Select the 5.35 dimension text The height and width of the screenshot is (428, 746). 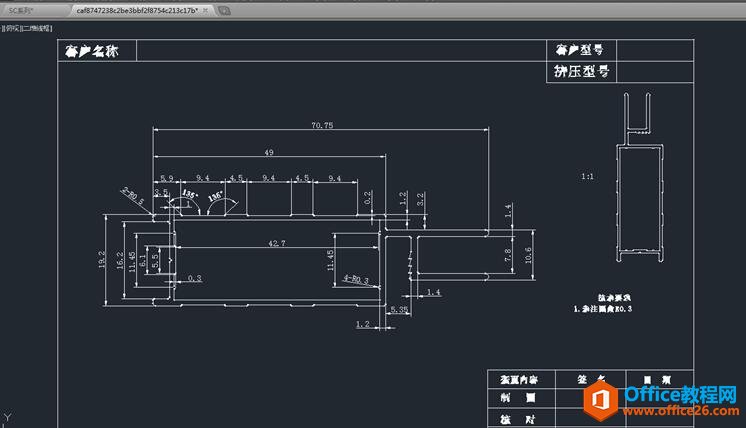point(399,310)
